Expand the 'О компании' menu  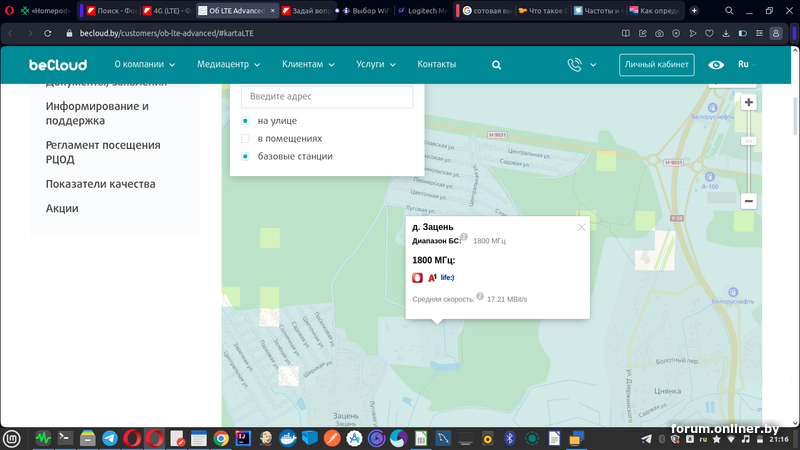tap(145, 64)
